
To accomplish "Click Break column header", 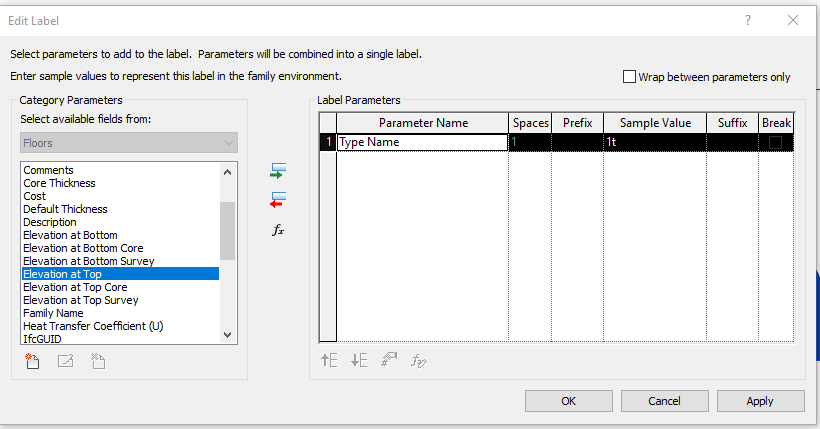I will coord(776,123).
